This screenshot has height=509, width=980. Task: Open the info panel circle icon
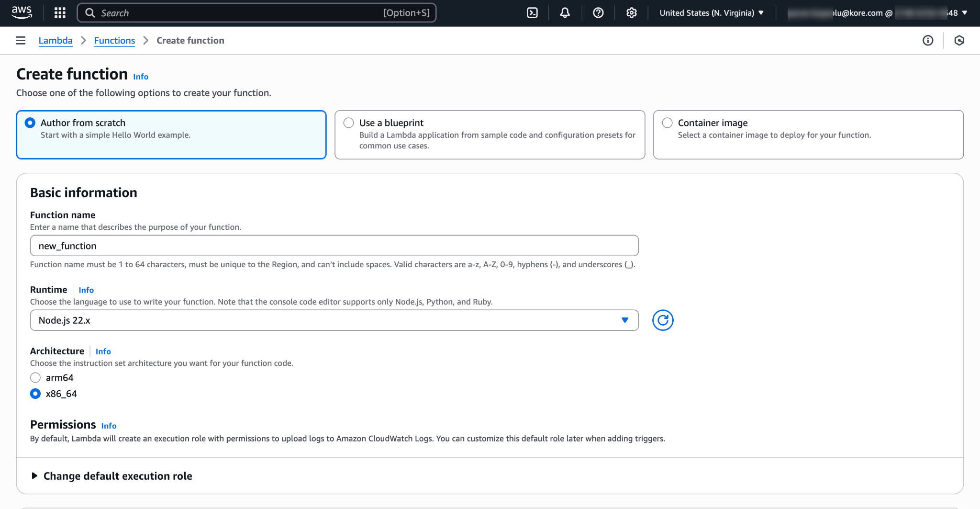tap(928, 41)
